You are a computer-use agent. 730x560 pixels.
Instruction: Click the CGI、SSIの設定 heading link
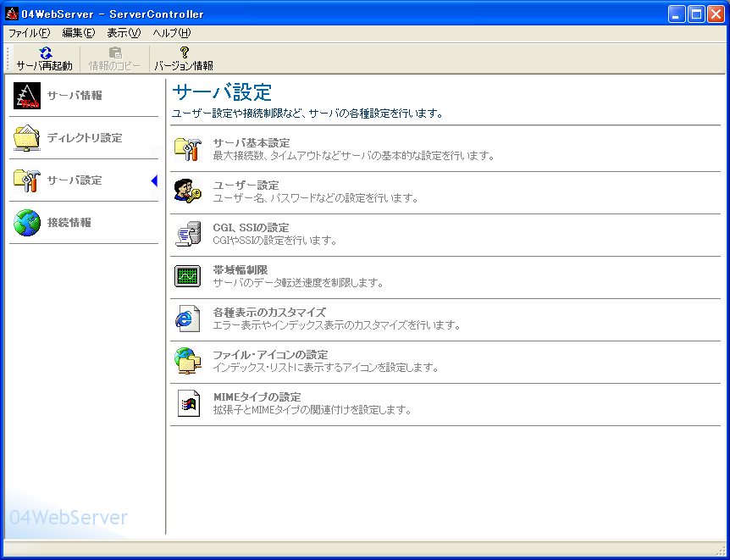pos(251,228)
